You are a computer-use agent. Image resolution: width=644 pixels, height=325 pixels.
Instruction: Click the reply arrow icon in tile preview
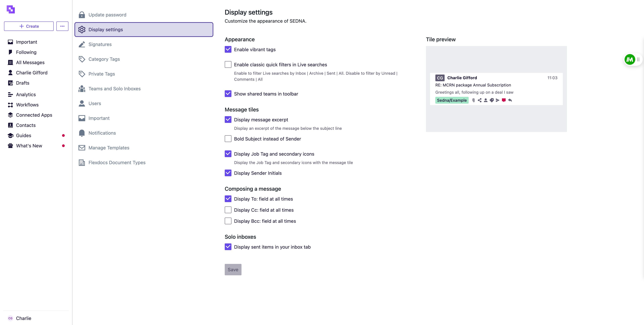[x=510, y=100]
